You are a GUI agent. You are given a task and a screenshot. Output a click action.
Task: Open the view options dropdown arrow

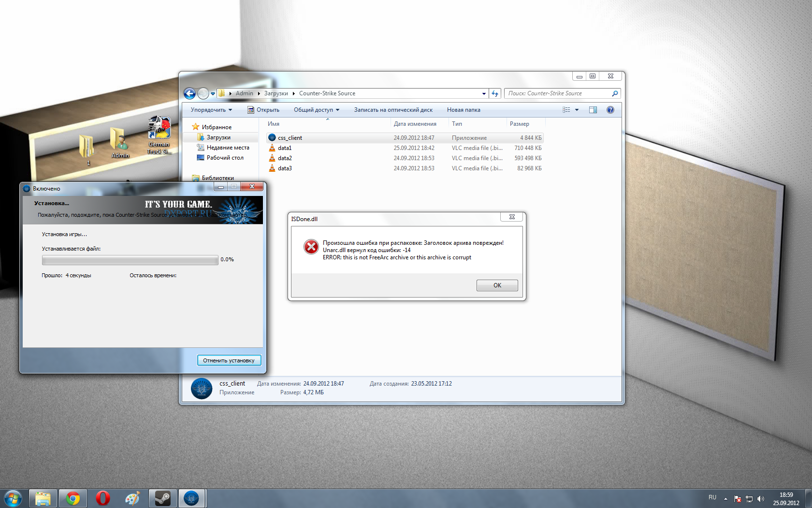(x=577, y=110)
